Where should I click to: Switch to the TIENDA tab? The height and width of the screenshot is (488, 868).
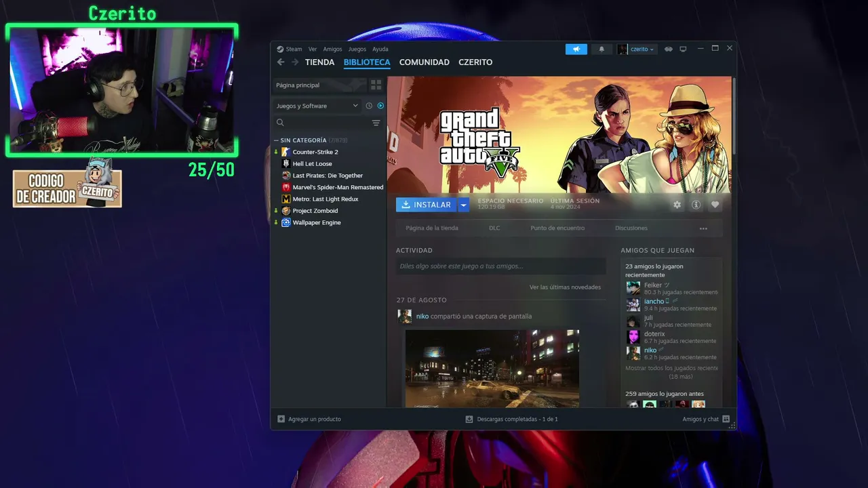click(319, 62)
